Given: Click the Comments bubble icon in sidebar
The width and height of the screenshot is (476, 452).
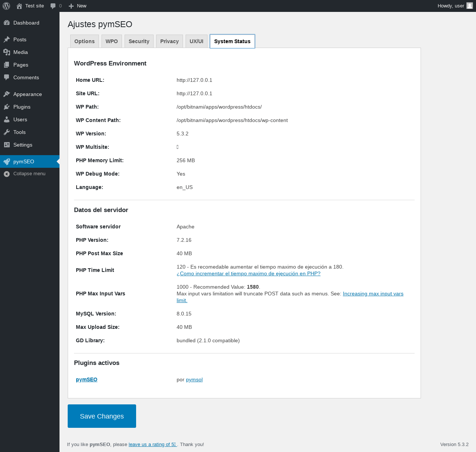Looking at the screenshot, I should (x=7, y=77).
